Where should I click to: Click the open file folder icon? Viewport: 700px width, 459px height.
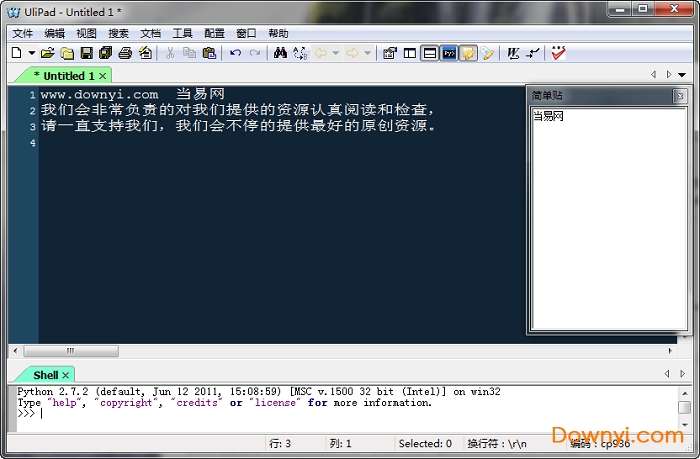(x=47, y=53)
